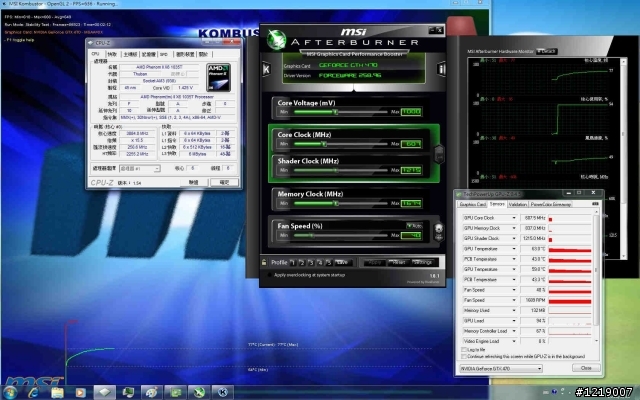The height and width of the screenshot is (400, 640).
Task: Click the MSI Afterburner green logo icon
Action: click(276, 40)
